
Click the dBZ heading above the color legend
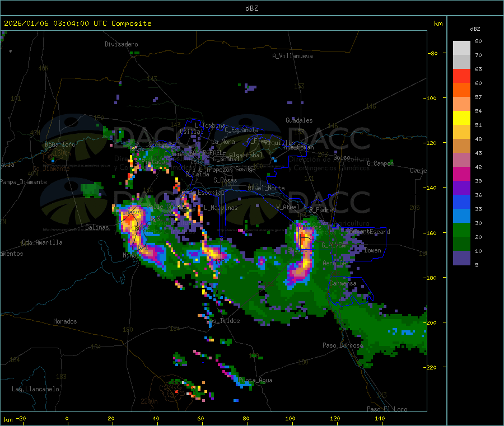click(x=475, y=29)
